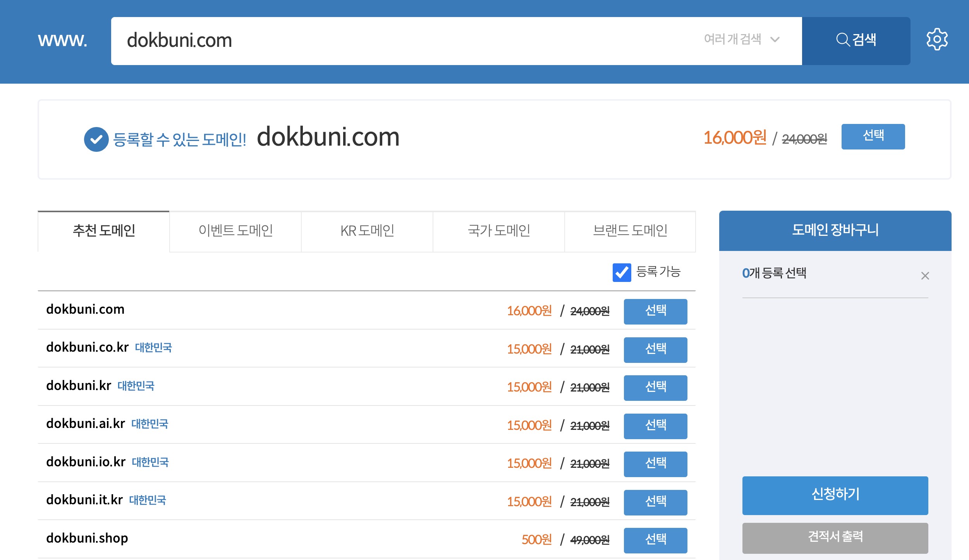Click the chevron arrow next to 여러 개 검색
969x560 pixels.
pos(775,40)
